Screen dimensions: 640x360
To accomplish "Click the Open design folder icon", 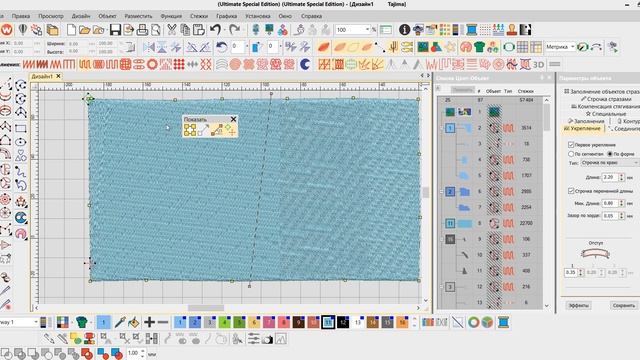I will coord(84,30).
